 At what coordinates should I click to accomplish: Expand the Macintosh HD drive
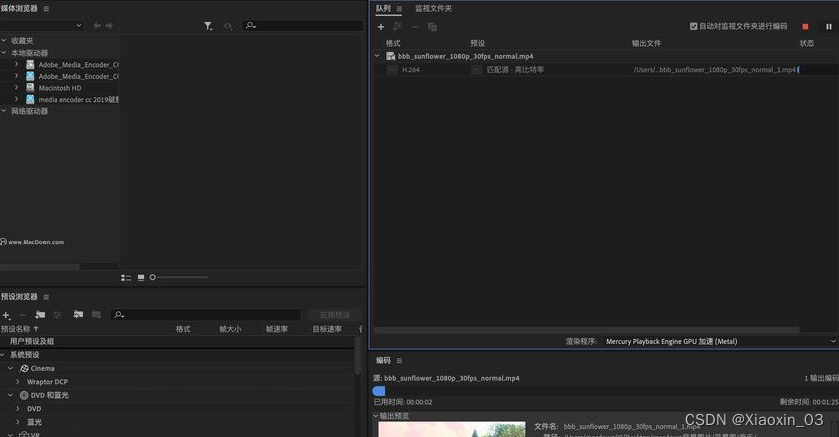[x=17, y=88]
